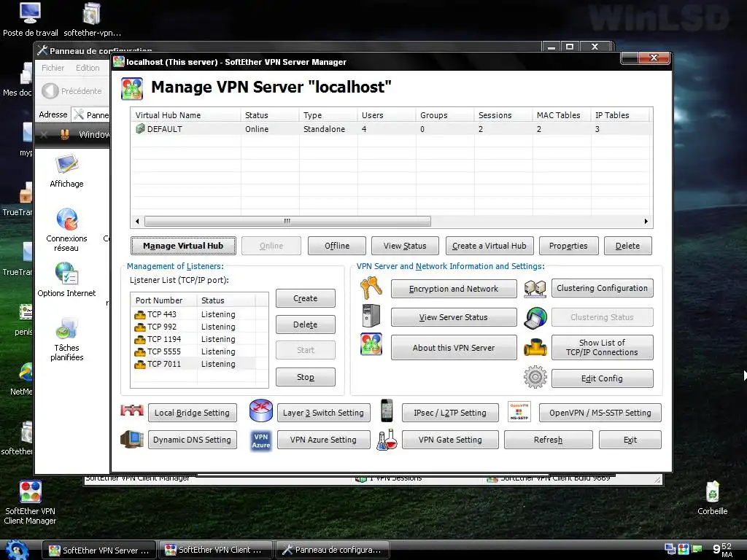
Task: Click the Dynamic DNS monitor icon
Action: click(x=132, y=440)
